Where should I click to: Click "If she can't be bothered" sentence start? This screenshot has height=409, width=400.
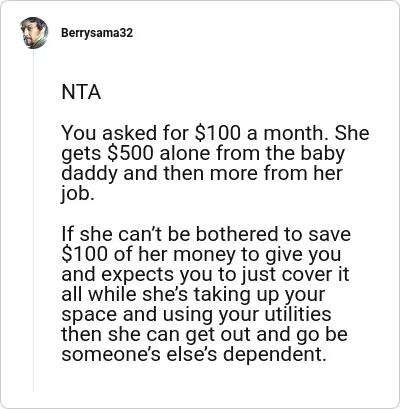(170, 234)
